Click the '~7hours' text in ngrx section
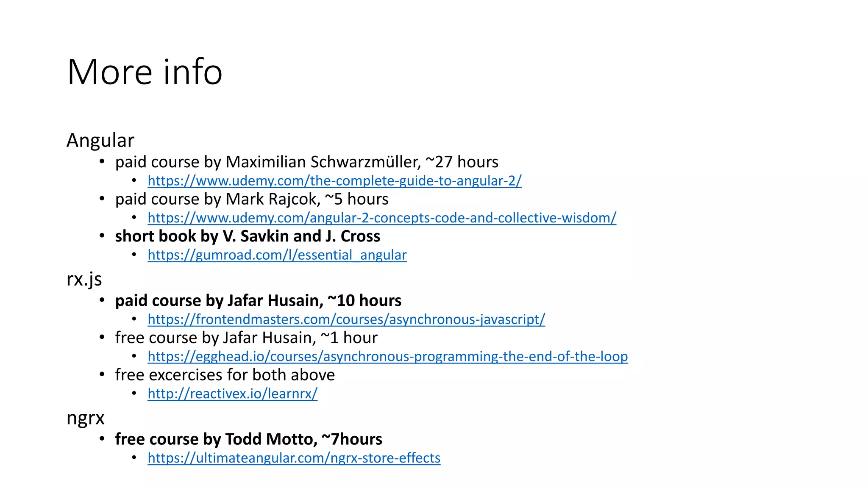The width and height of the screenshot is (868, 488). (352, 439)
